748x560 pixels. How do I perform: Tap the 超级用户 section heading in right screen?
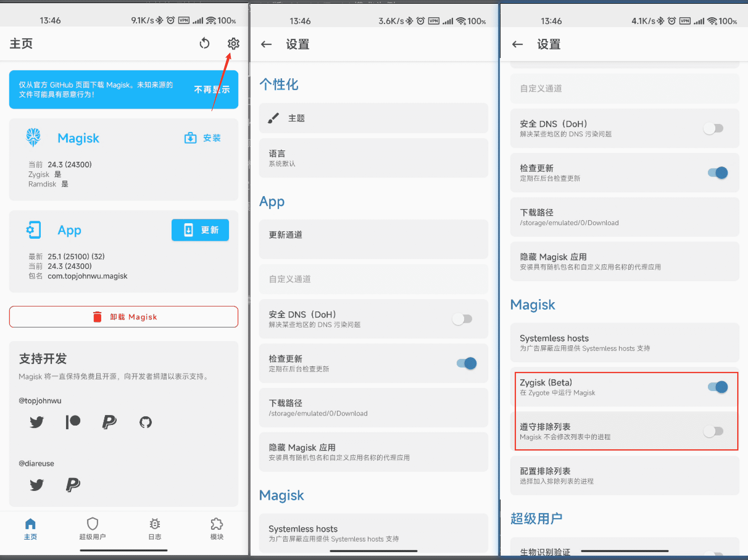pos(536,519)
